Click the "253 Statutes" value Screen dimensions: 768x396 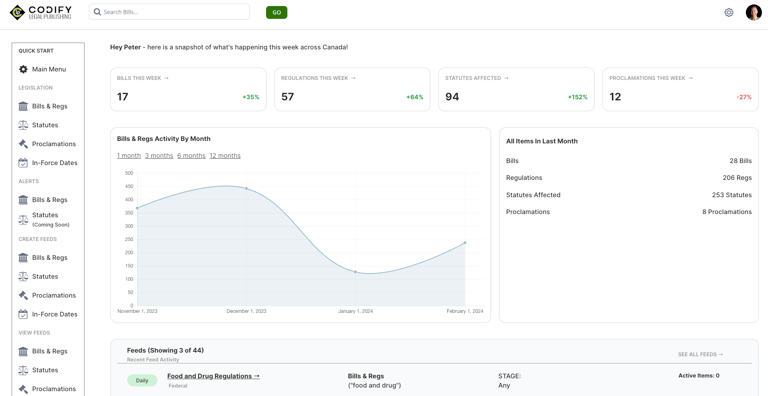pyautogui.click(x=732, y=195)
